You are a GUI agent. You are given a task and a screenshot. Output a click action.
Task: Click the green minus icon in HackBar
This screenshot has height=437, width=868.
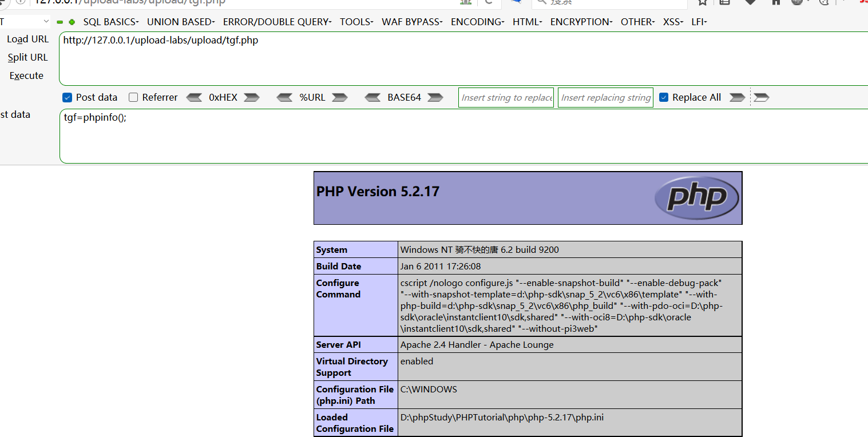click(x=60, y=22)
